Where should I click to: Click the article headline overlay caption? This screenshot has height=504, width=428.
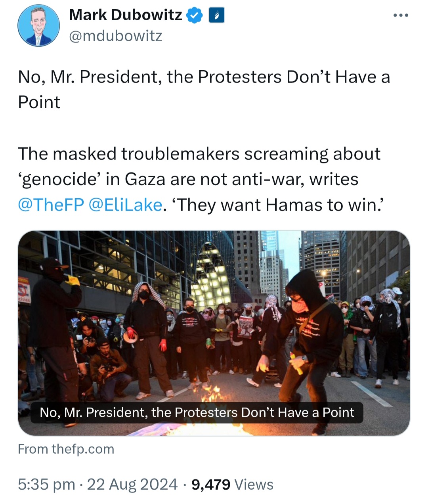[197, 412]
